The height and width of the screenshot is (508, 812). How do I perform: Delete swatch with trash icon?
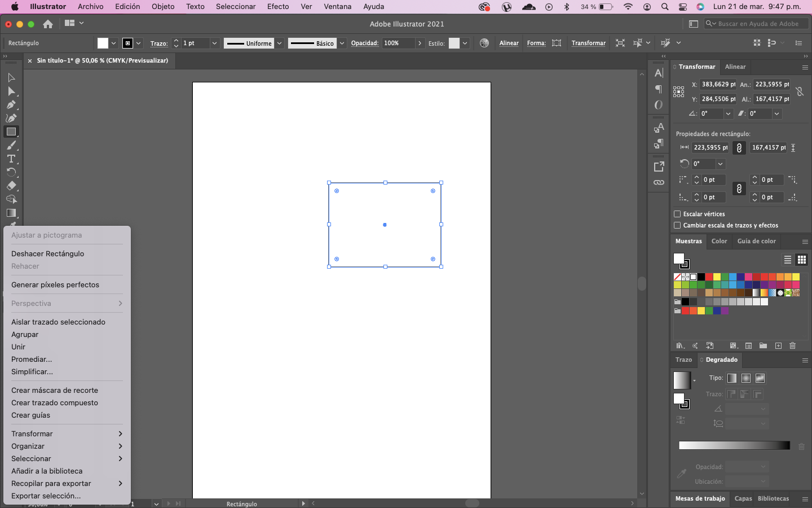[792, 345]
